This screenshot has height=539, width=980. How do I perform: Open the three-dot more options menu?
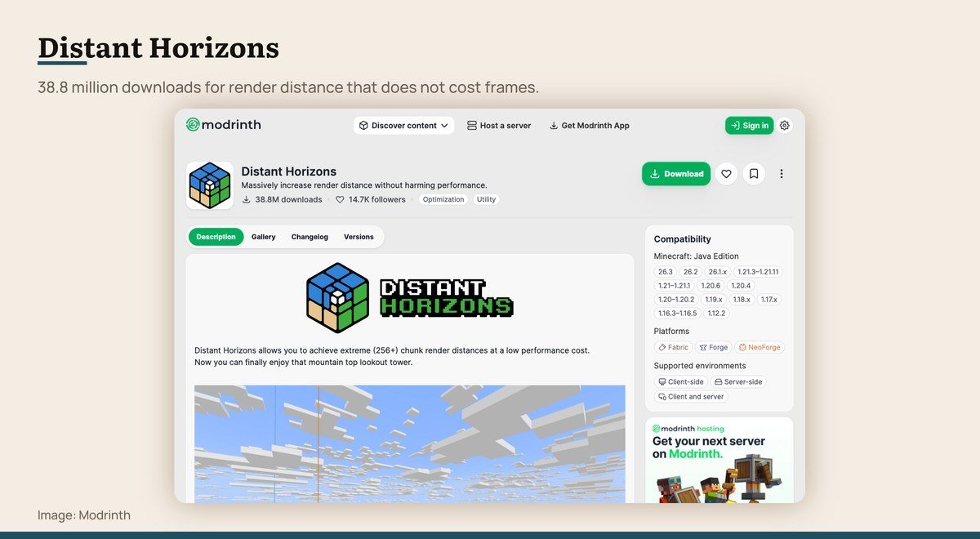coord(782,174)
